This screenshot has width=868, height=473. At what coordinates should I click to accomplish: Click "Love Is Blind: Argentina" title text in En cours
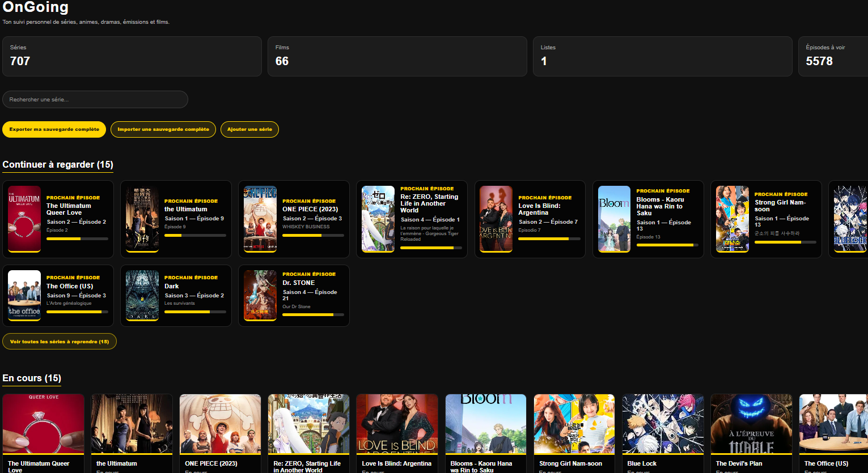click(x=396, y=463)
